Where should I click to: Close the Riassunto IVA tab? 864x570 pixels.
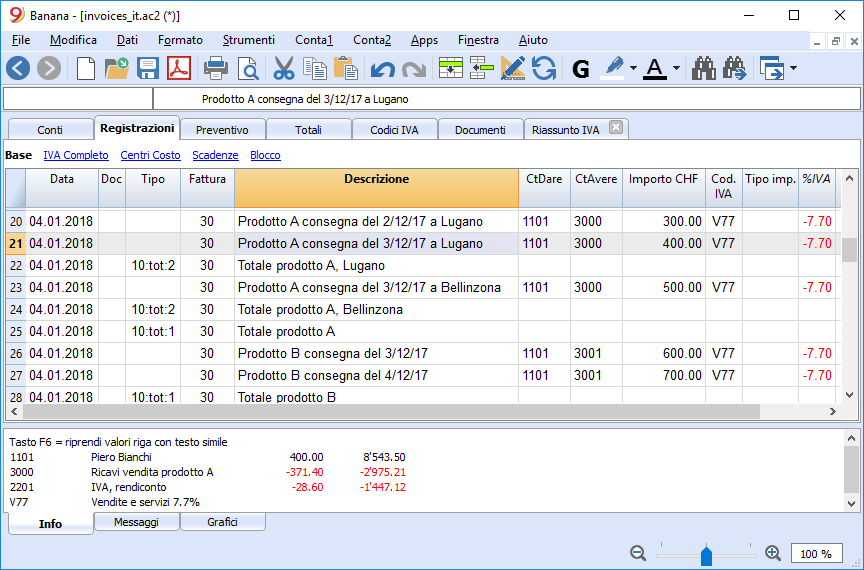pos(616,127)
